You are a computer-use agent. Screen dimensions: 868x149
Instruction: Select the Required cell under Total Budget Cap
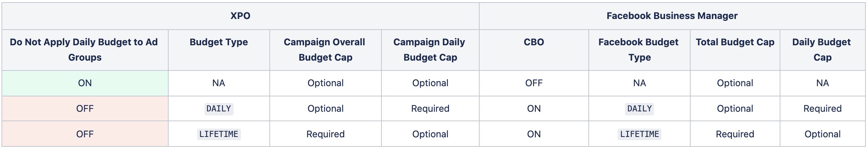coord(735,134)
